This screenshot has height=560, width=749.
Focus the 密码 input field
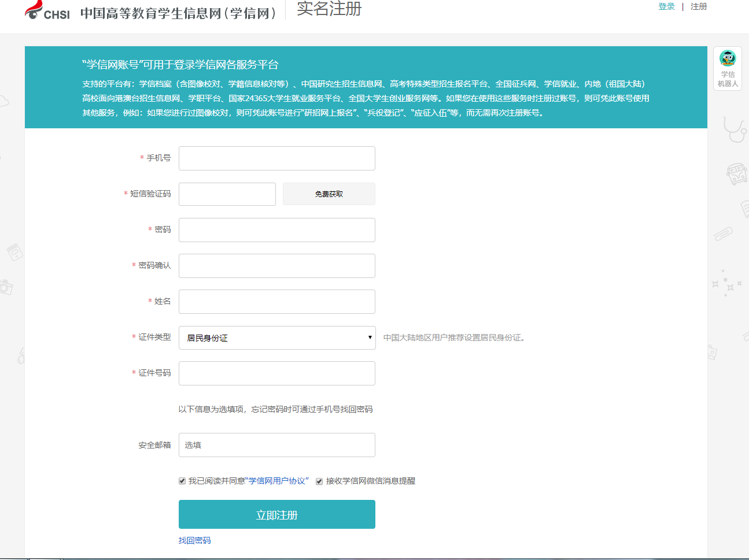(x=277, y=230)
